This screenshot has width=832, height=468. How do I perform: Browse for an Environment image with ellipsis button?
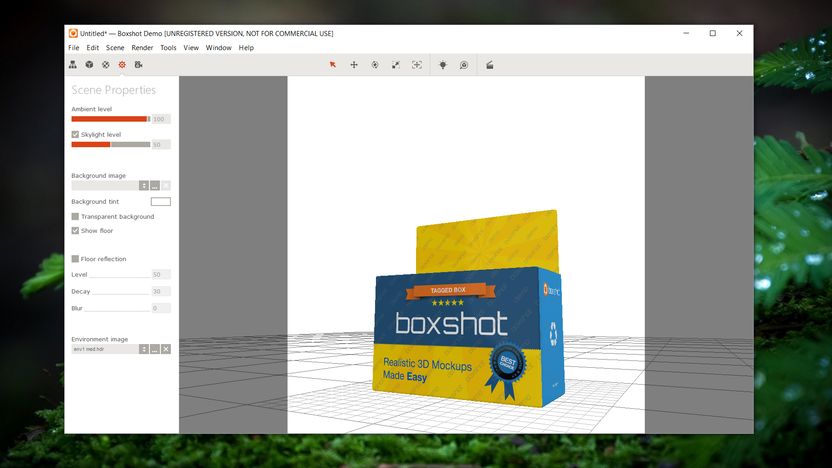click(155, 349)
